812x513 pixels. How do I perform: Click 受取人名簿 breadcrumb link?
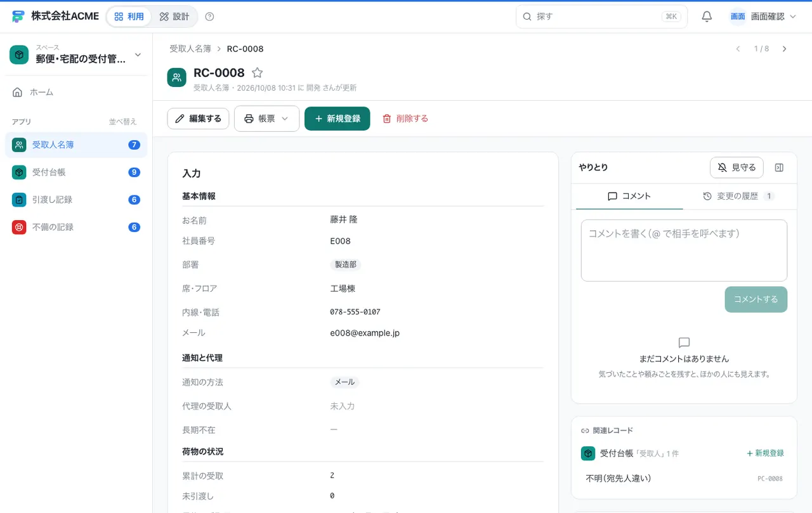[x=189, y=49]
